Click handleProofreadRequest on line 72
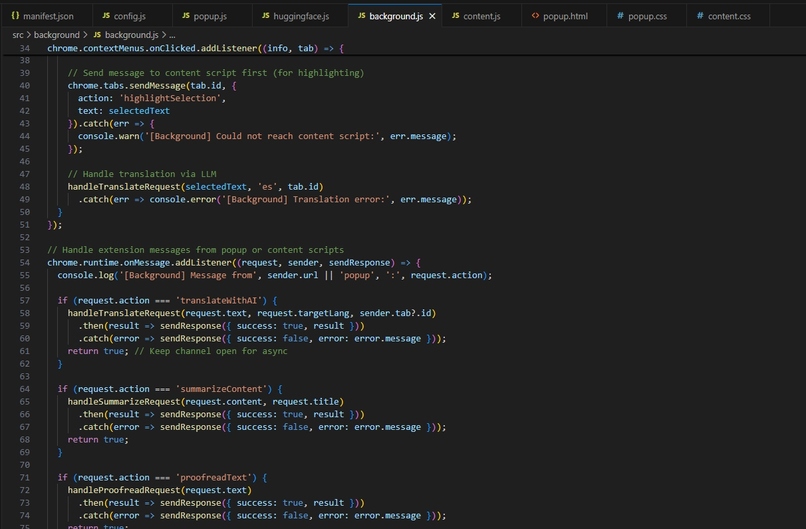 [x=124, y=490]
